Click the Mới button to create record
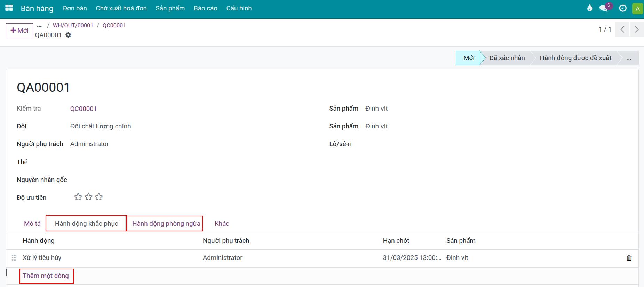The width and height of the screenshot is (644, 287). coord(19,31)
